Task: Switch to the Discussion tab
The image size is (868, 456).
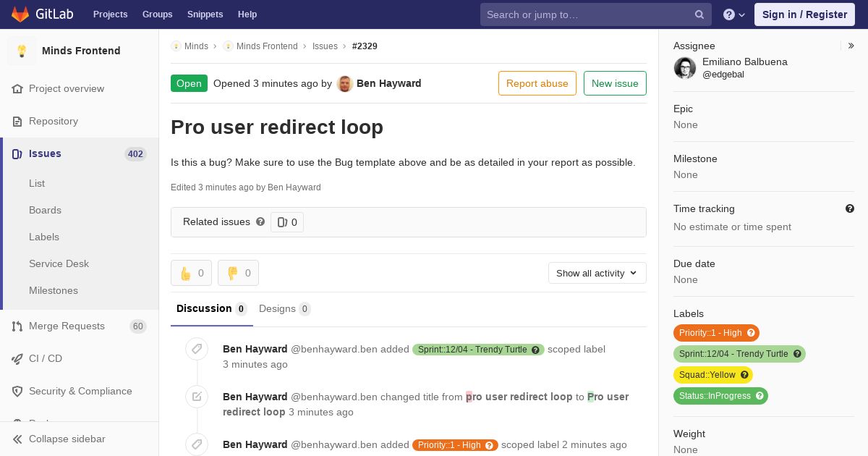Action: click(212, 309)
